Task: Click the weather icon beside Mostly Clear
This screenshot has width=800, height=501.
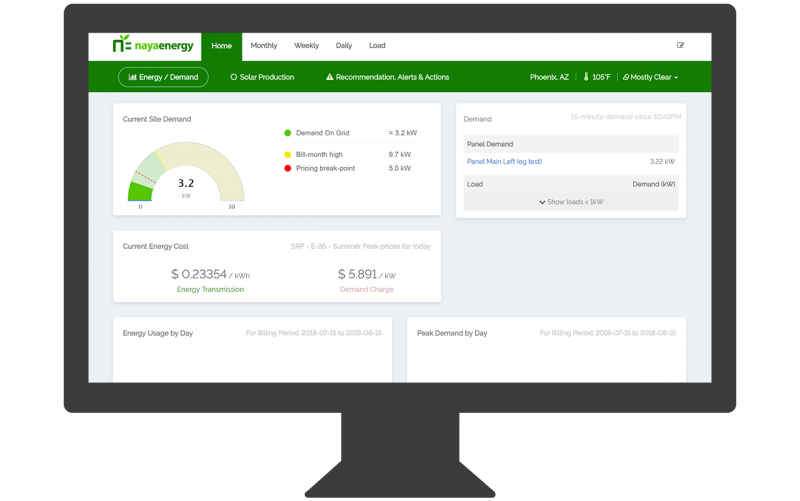Action: coord(626,77)
